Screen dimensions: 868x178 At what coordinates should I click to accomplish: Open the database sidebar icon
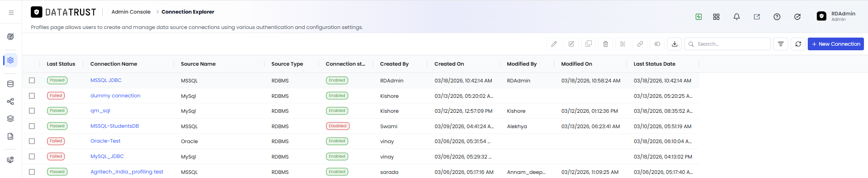[x=10, y=84]
